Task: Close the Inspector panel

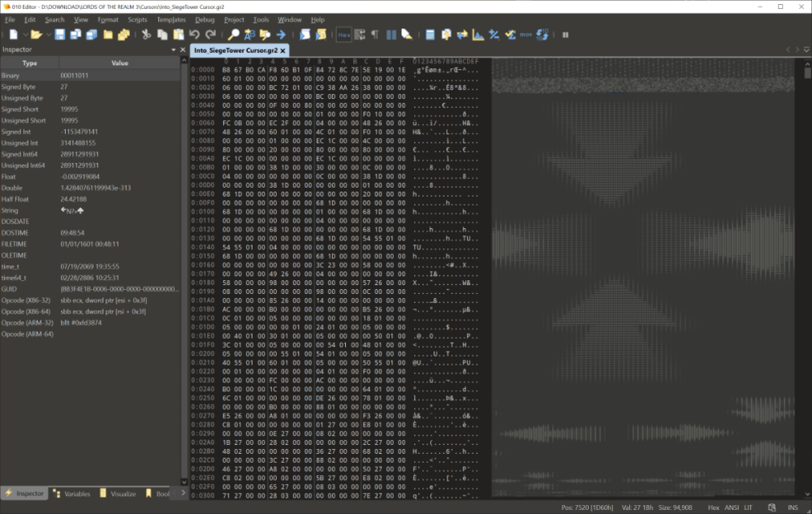Action: tap(182, 50)
